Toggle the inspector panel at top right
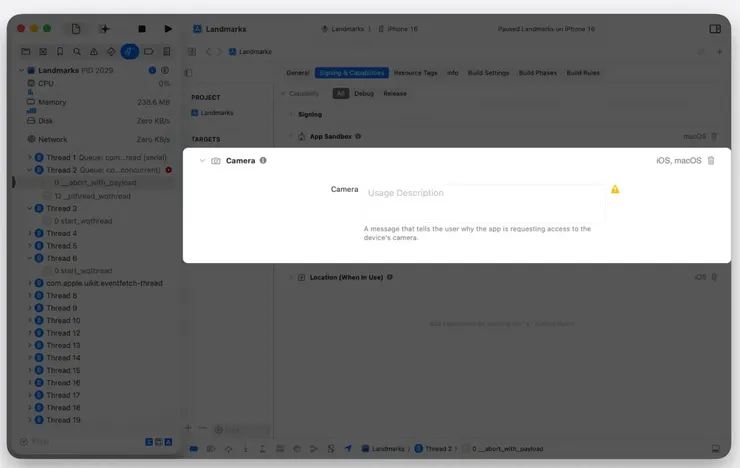Screen dimensions: 740x468 tap(715, 29)
